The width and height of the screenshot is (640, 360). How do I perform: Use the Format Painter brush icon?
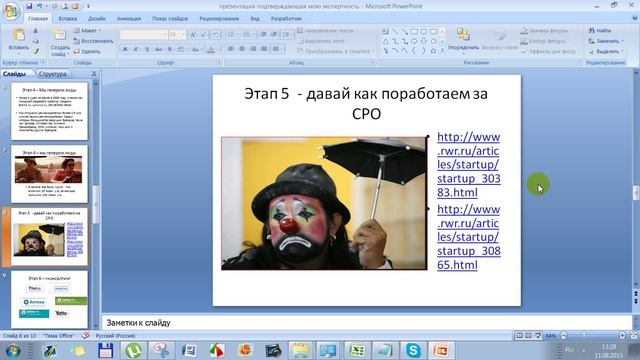36,51
